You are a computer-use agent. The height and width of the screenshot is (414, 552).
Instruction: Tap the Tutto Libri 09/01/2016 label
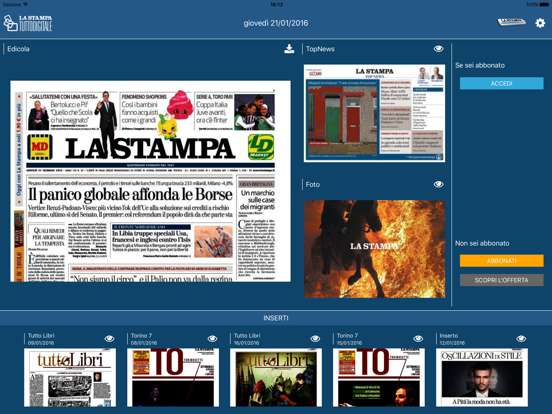tap(41, 339)
